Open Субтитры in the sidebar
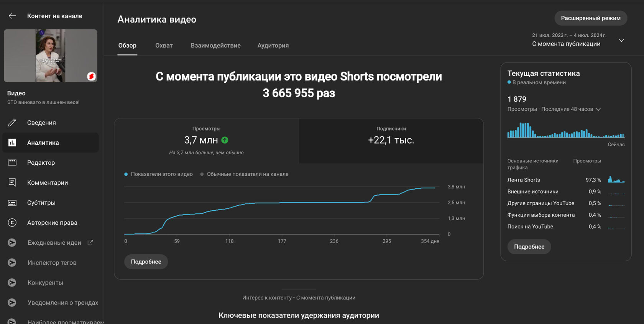 (51, 203)
